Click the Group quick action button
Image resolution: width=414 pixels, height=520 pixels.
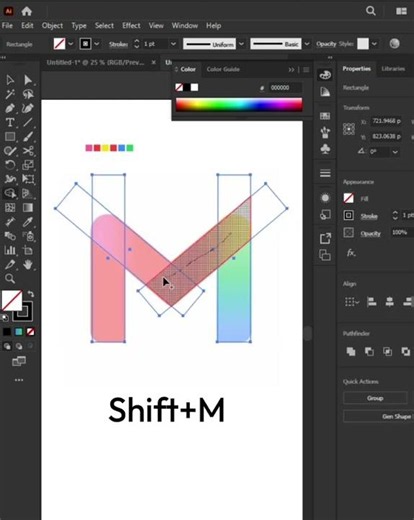375,398
